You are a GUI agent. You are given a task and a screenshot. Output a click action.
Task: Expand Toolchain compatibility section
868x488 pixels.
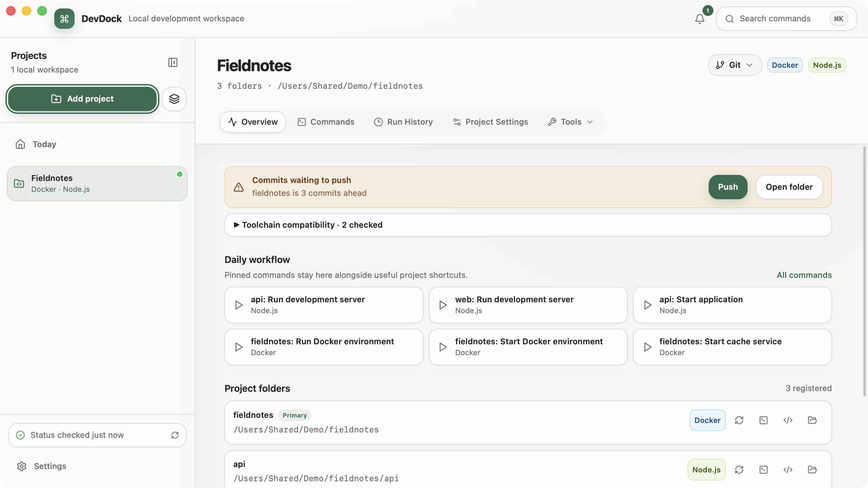point(528,225)
